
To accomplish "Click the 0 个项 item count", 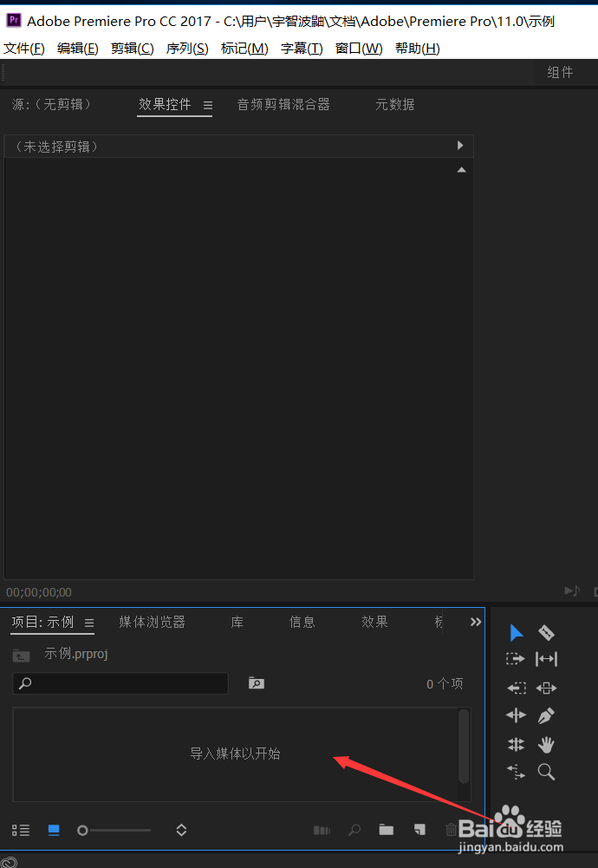I will point(445,683).
